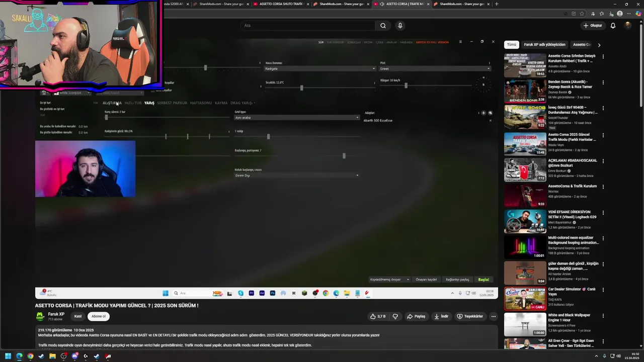Open Copilot icon in browser toolbar
644x362 pixels.
[638, 14]
